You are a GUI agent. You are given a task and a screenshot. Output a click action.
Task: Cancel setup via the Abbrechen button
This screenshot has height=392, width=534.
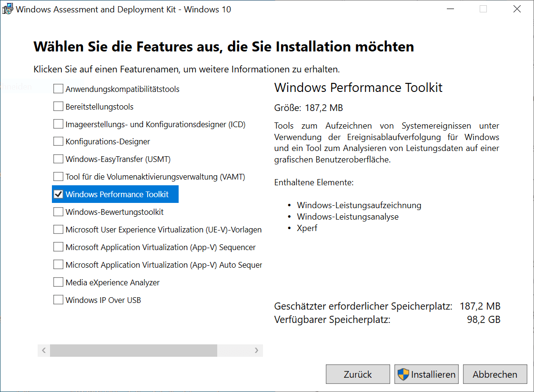(495, 374)
